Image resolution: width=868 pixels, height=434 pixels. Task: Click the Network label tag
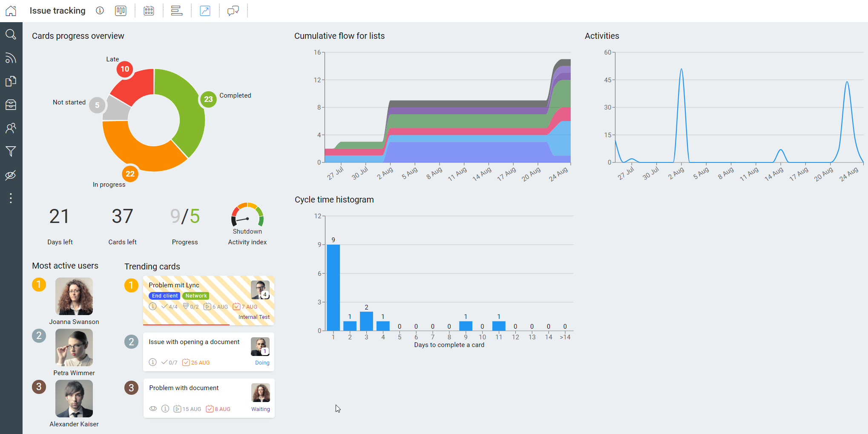click(x=196, y=296)
